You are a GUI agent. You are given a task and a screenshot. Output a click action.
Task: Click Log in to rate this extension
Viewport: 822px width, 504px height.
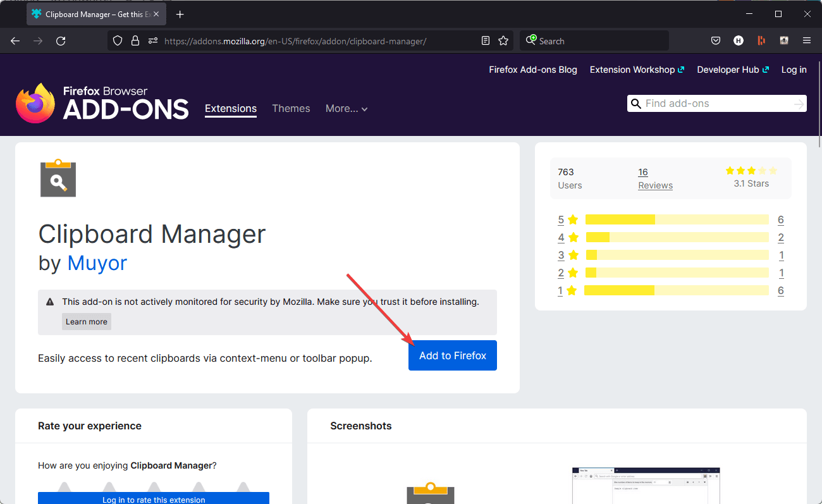[x=154, y=498]
